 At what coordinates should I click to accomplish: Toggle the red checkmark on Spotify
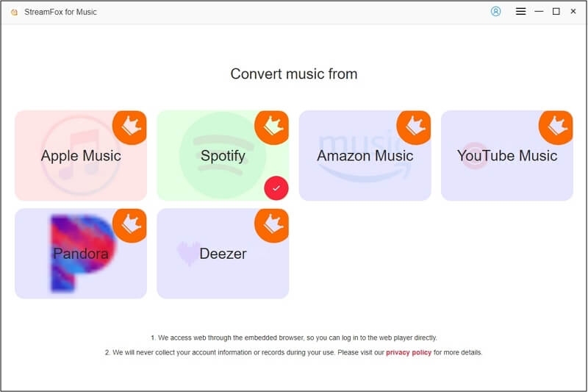[x=276, y=188]
